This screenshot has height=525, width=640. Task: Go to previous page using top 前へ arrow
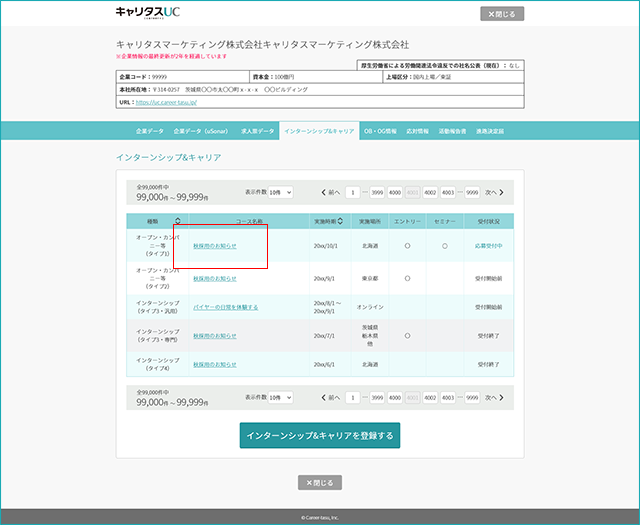330,192
